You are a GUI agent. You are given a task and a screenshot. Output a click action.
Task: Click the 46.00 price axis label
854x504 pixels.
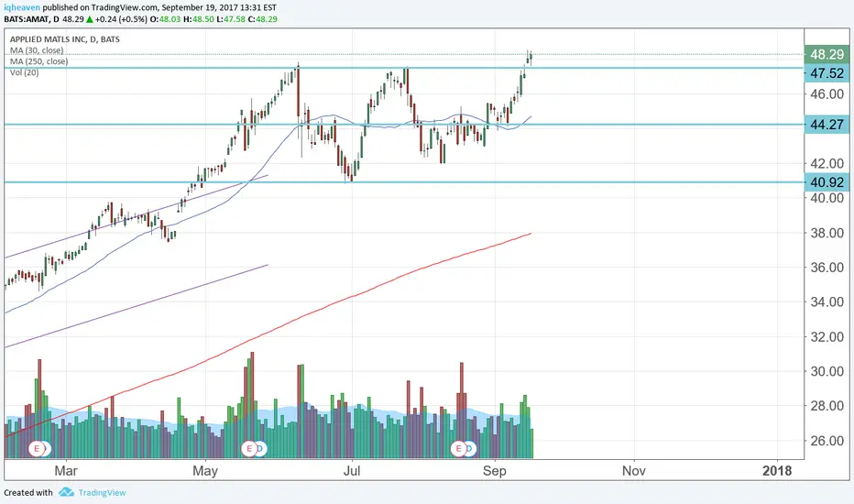[827, 93]
